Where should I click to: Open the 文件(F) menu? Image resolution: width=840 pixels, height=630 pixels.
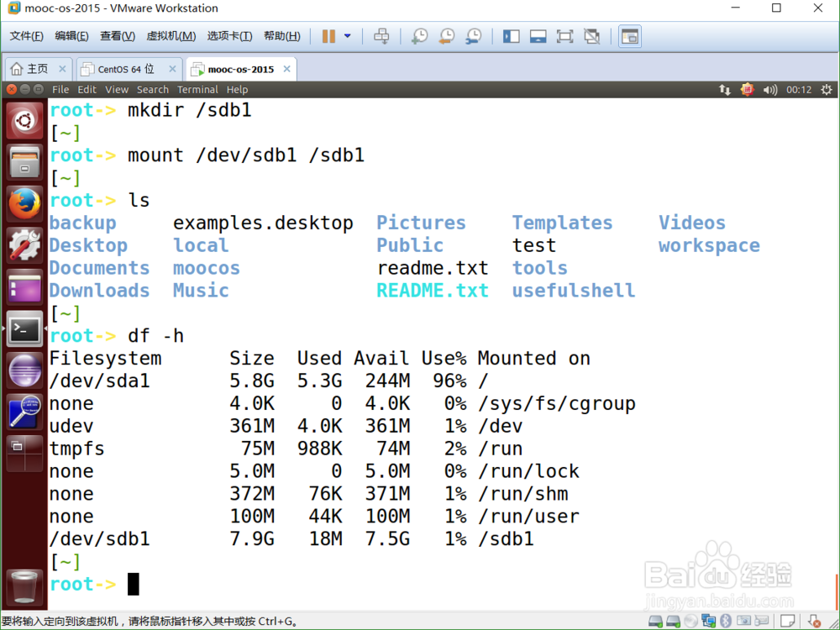[x=27, y=36]
